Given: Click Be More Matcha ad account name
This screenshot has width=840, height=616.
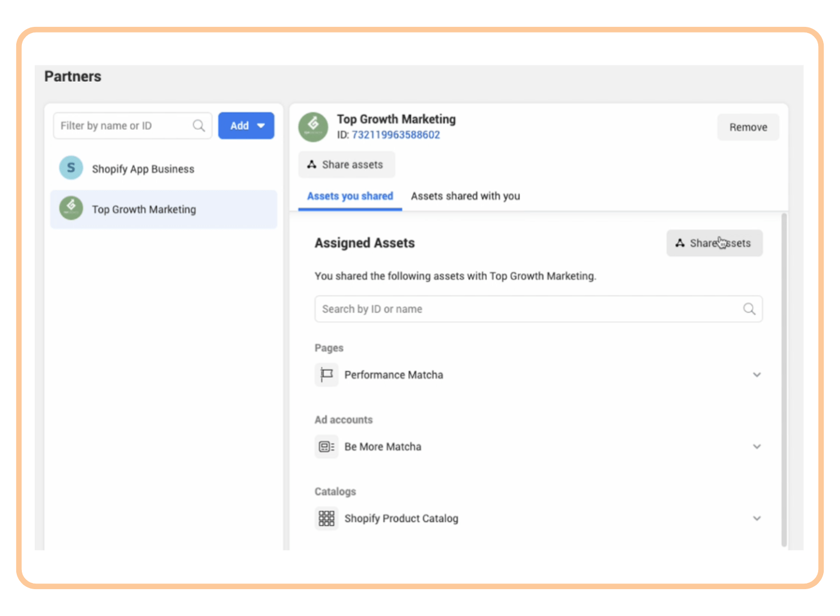Looking at the screenshot, I should point(383,446).
